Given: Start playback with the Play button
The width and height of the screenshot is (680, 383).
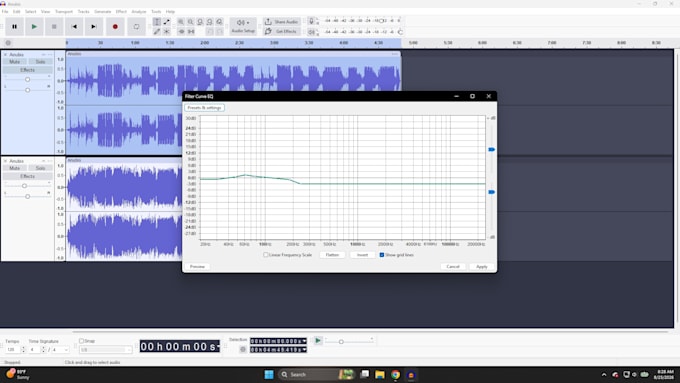Looking at the screenshot, I should (34, 26).
